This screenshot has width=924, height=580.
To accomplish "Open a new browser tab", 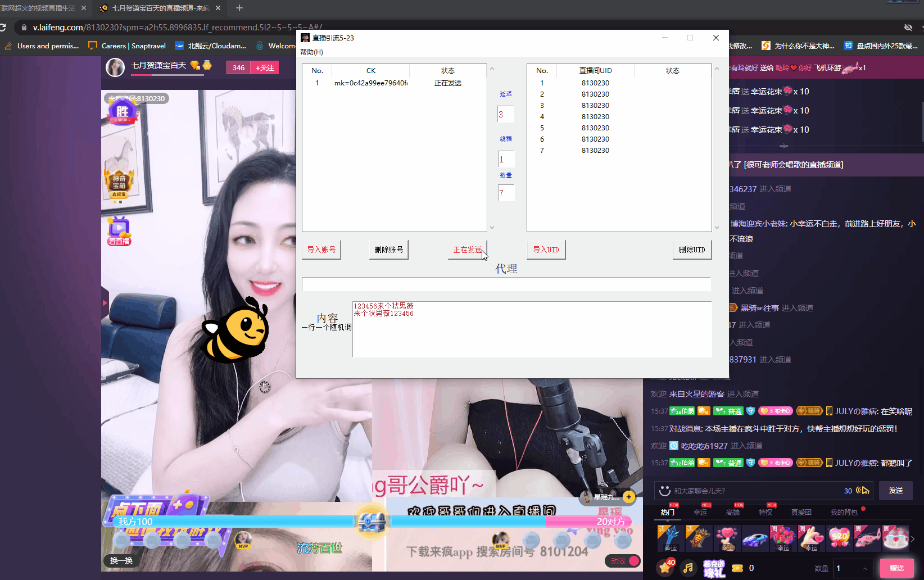I will (x=239, y=8).
